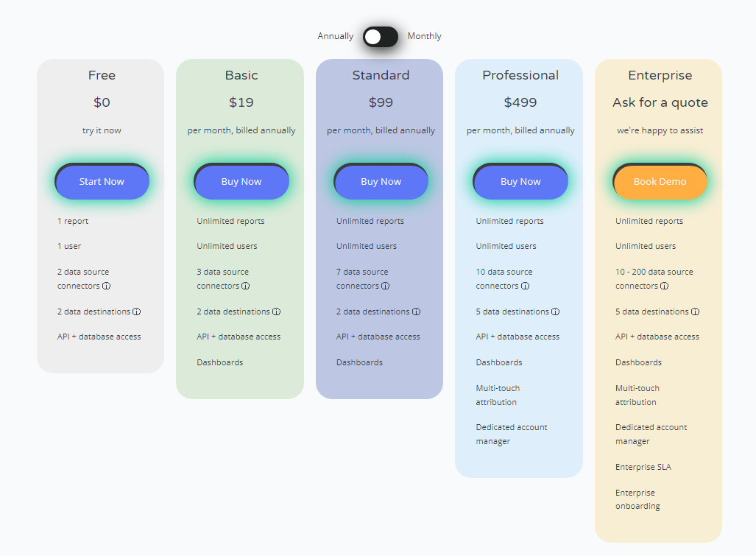Select the Annually billing label
Image resolution: width=756 pixels, height=556 pixels.
335,36
